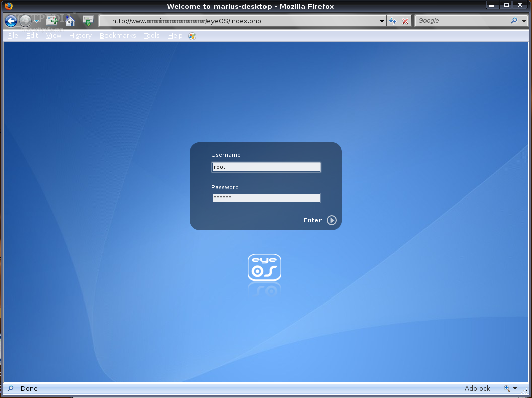
Task: Open the Tools menu
Action: click(151, 36)
